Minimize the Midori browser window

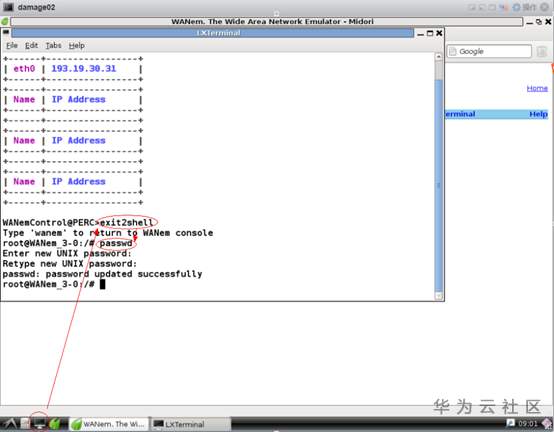pyautogui.click(x=529, y=22)
